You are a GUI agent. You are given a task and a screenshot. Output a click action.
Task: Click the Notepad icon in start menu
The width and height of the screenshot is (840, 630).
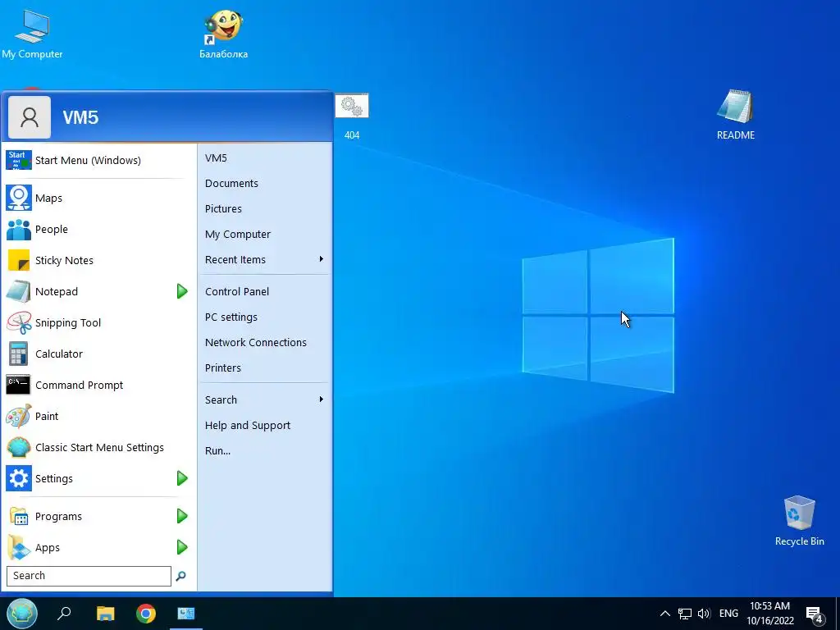click(19, 291)
